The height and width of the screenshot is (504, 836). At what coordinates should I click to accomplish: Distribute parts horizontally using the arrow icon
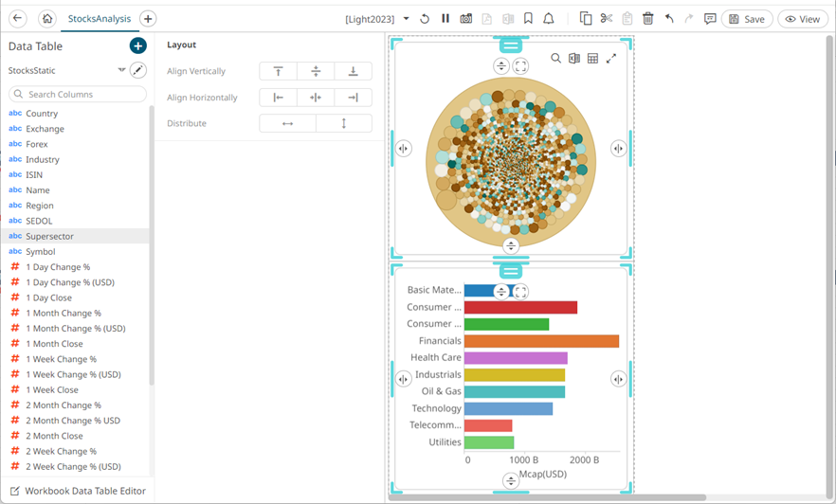click(x=287, y=123)
